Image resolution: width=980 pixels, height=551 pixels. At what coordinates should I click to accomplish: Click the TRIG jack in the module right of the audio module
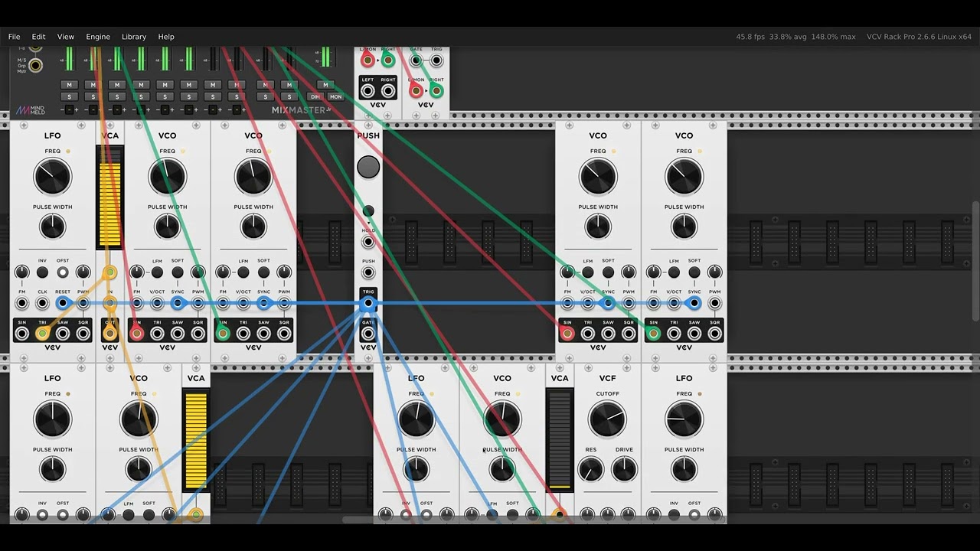436,60
